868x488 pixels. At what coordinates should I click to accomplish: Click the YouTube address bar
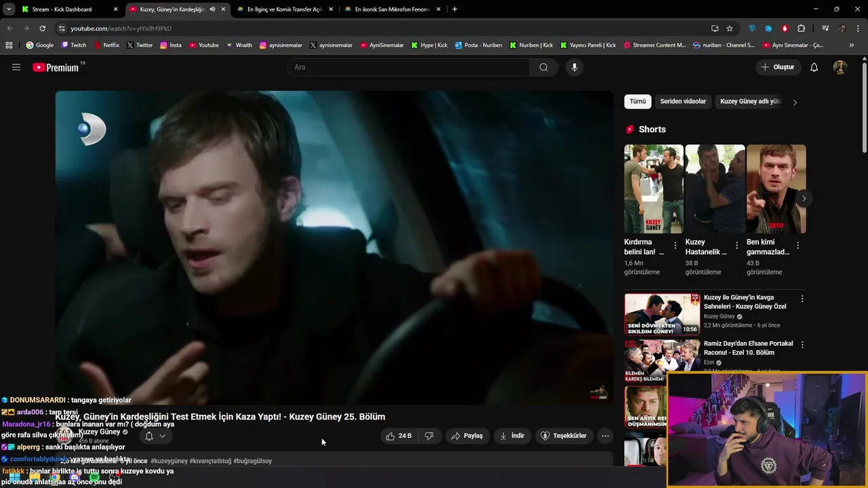[x=380, y=28]
